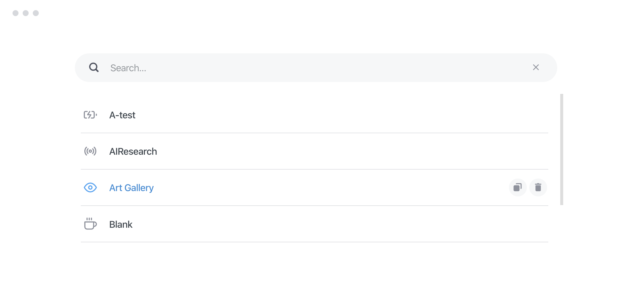Click the magnifying glass search icon
The height and width of the screenshot is (293, 644).
point(94,68)
